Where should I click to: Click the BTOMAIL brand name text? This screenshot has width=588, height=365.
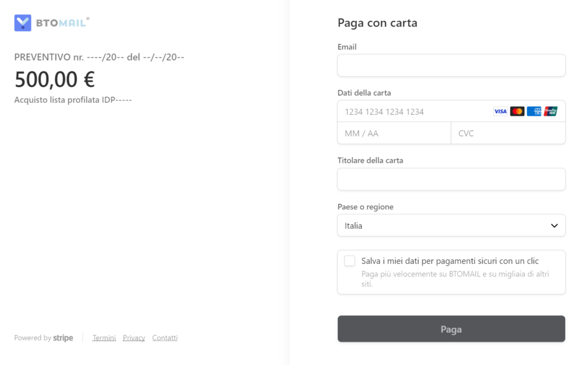[61, 23]
